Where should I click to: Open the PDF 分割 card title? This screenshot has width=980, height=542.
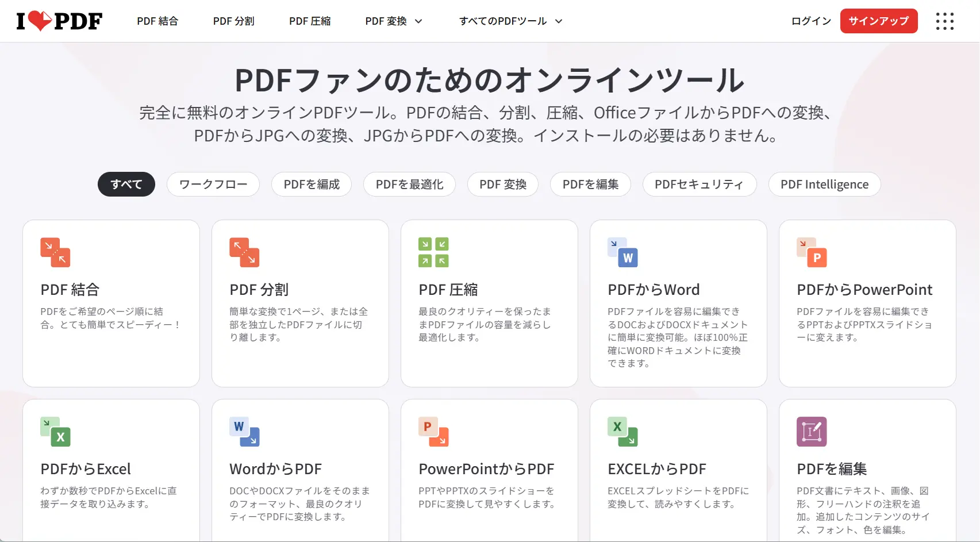coord(259,290)
